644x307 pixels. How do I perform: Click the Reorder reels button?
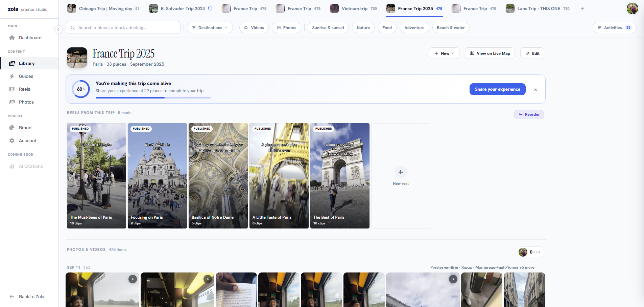click(x=529, y=114)
